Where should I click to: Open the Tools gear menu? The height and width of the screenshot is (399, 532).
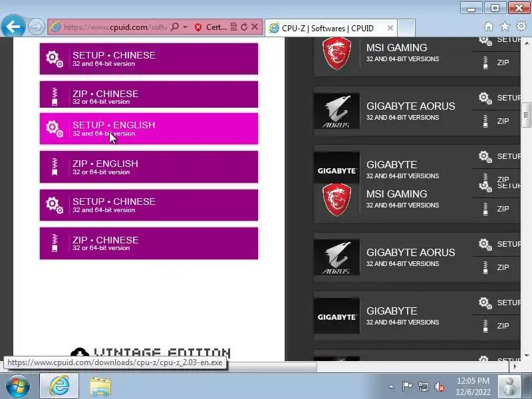pyautogui.click(x=521, y=26)
